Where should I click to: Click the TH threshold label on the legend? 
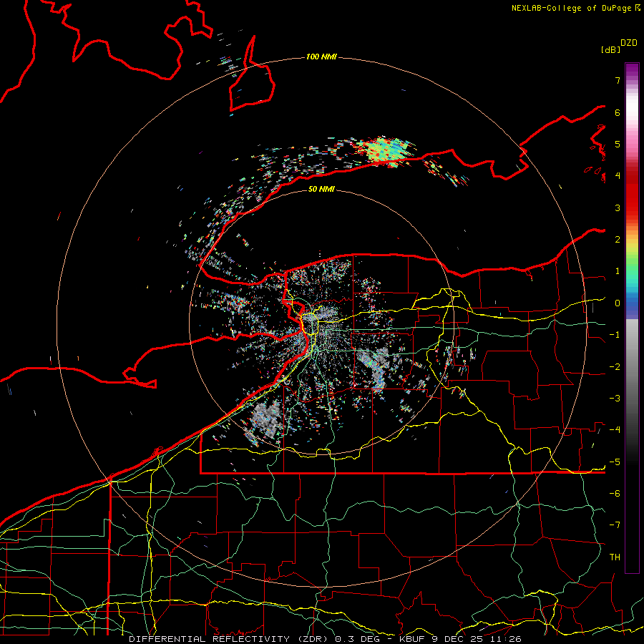(x=615, y=557)
